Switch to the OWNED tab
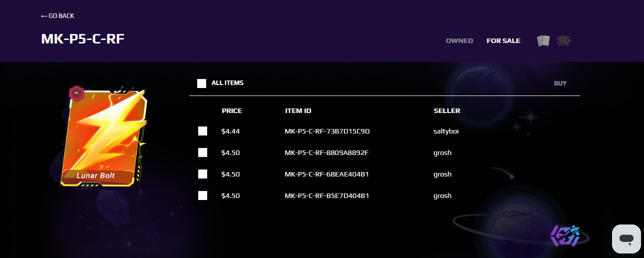Viewport: 644px width, 258px height. point(459,41)
